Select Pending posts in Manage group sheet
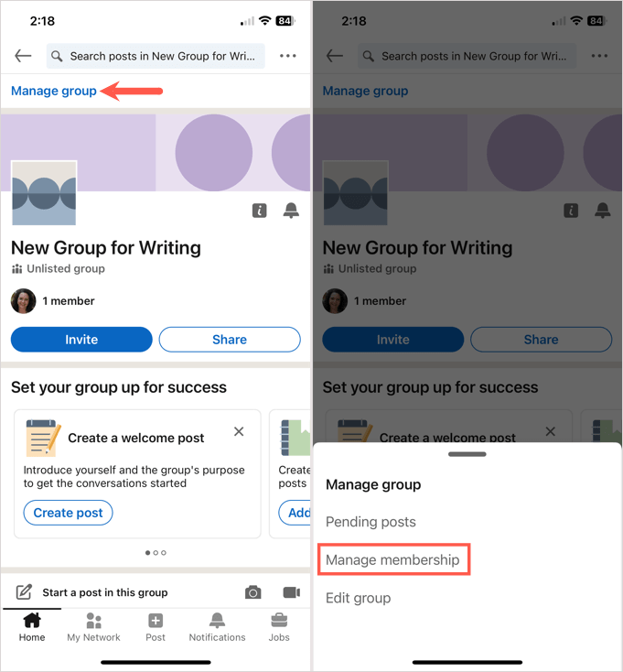The width and height of the screenshot is (623, 672). pyautogui.click(x=371, y=522)
